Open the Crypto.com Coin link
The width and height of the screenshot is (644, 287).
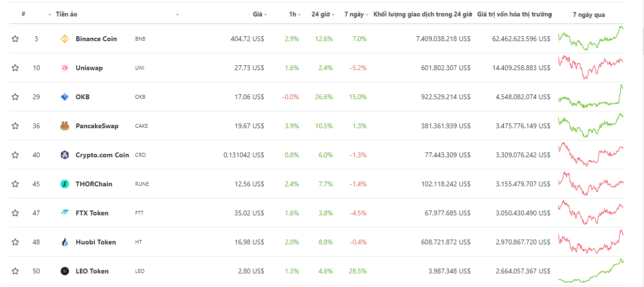(102, 155)
